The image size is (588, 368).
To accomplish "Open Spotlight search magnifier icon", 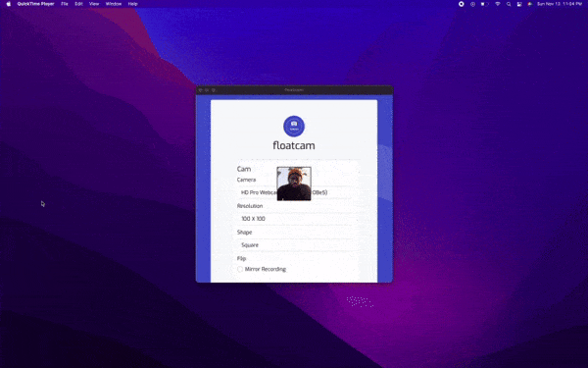I will point(509,4).
